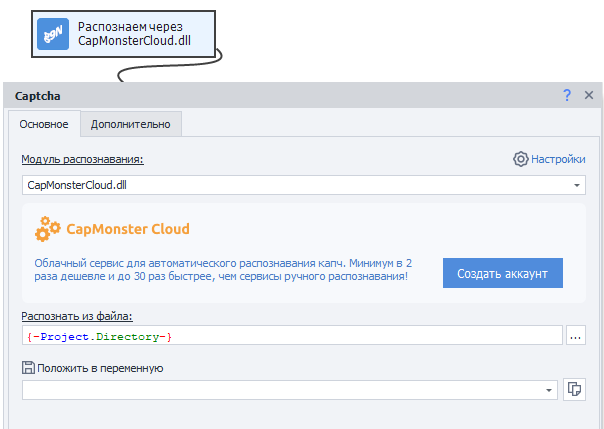604x429 pixels.
Task: Click the CapMonster Cloud title text
Action: (128, 229)
